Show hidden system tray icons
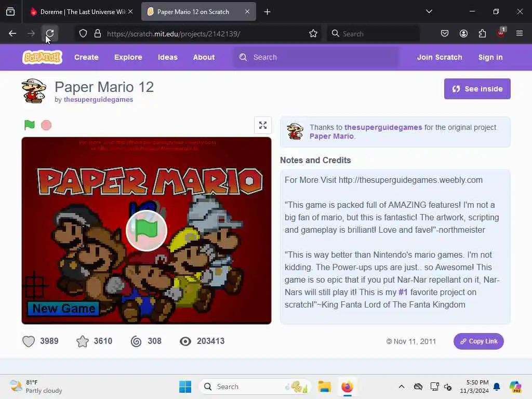Viewport: 532px width, 399px height. click(402, 387)
